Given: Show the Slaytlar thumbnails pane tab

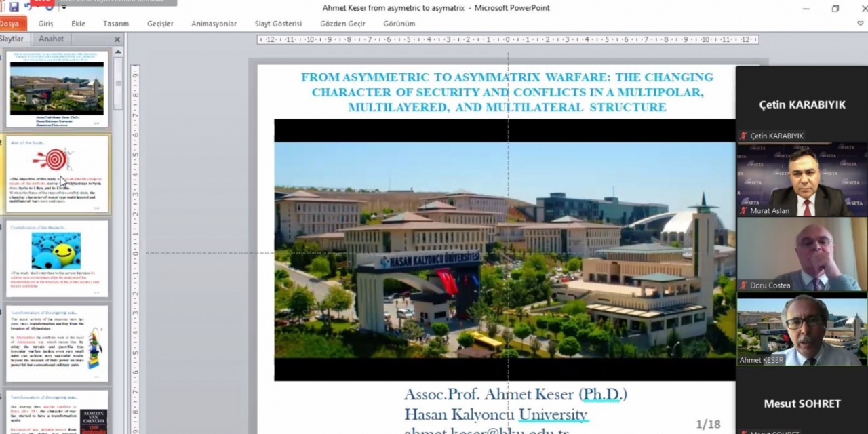Looking at the screenshot, I should [12, 39].
